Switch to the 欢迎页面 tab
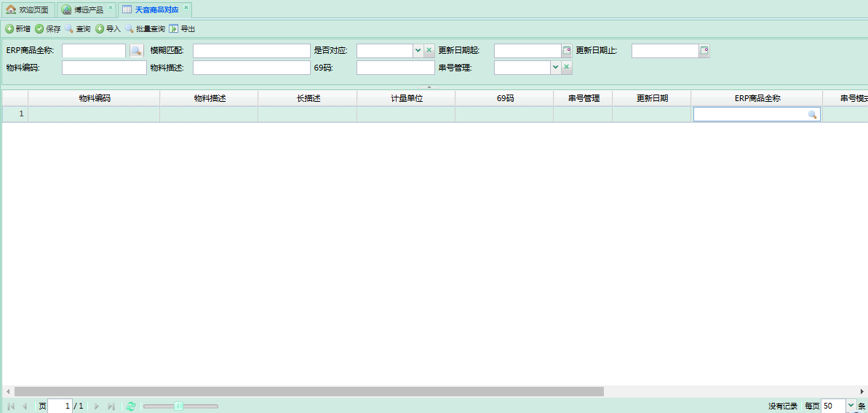This screenshot has height=413, width=868. coord(28,10)
